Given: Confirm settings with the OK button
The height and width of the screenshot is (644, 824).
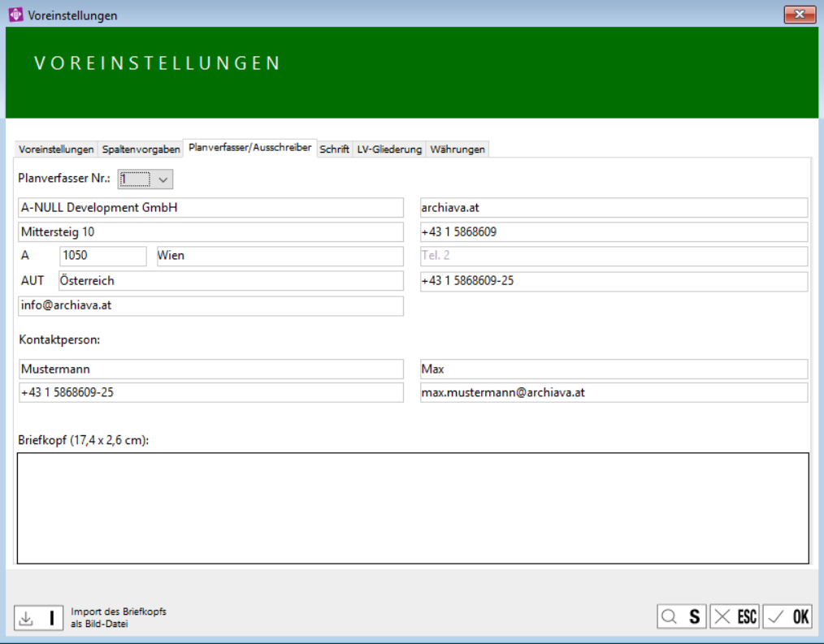Looking at the screenshot, I should [x=787, y=616].
